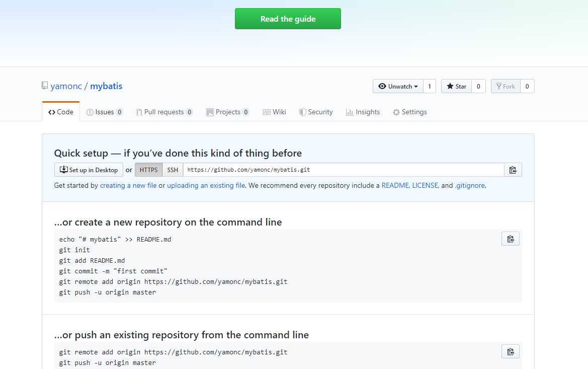Open repository Settings tab
The image size is (588, 369).
(x=409, y=112)
